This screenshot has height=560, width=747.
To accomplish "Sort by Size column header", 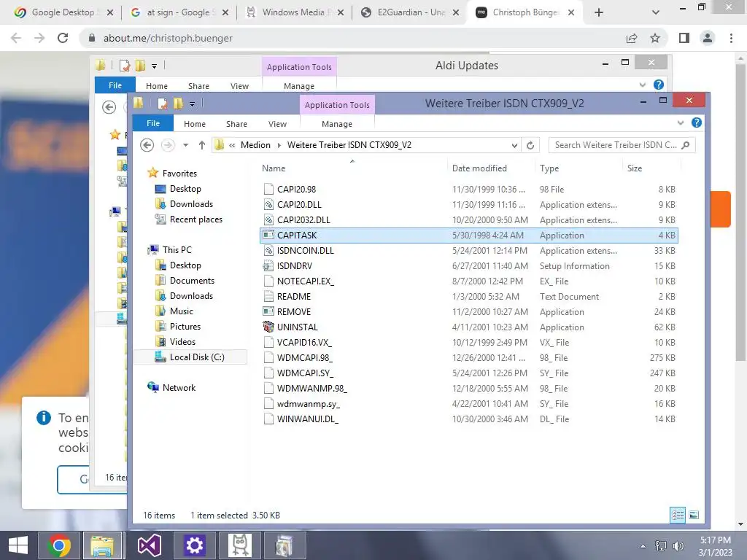I will [x=635, y=168].
